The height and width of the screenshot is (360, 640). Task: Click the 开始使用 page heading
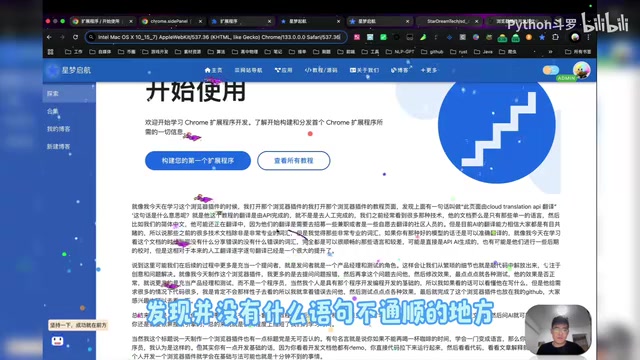196,92
